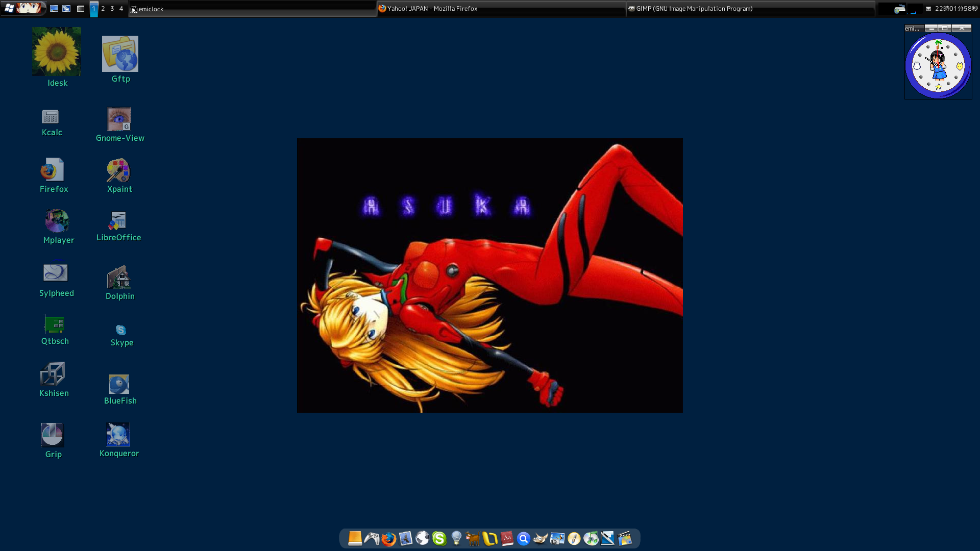Launch the Mail app from the dock
The image size is (980, 551).
tap(404, 539)
